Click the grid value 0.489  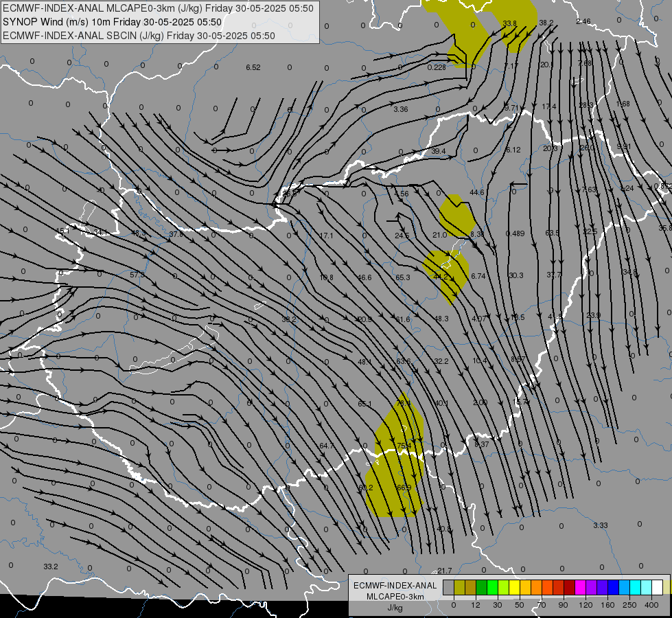point(515,233)
